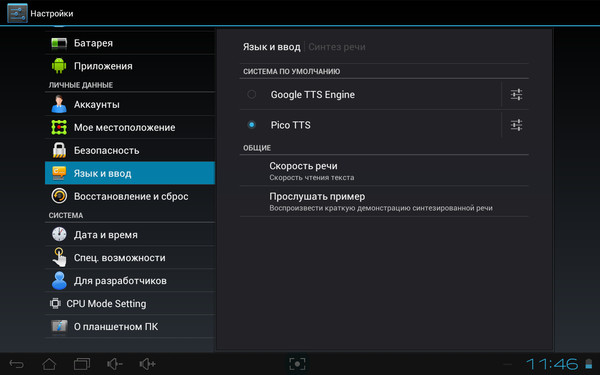Tap the green Android Приложения icon
Image resolution: width=600 pixels, height=375 pixels.
[x=59, y=66]
